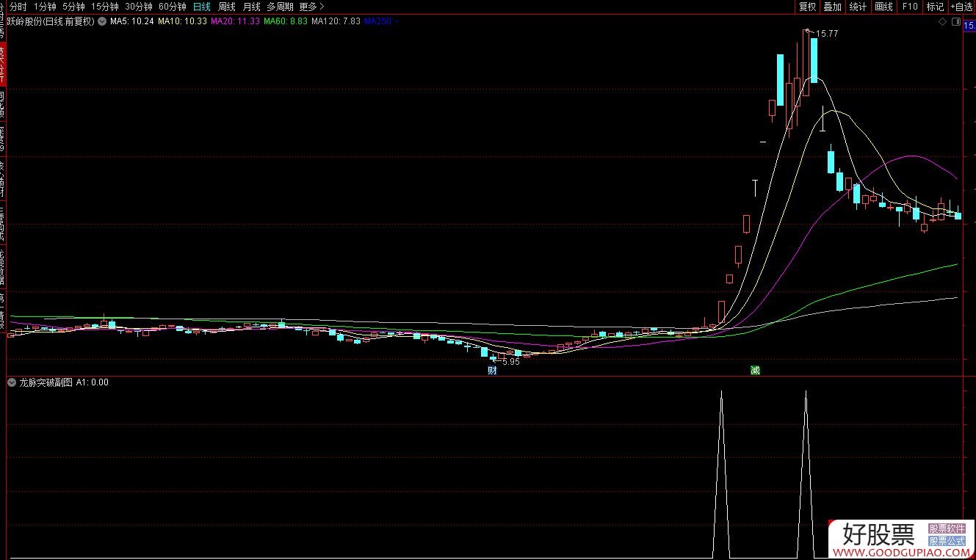This screenshot has width=976, height=560.
Task: Click the first A1 signal spike
Action: pos(721,473)
